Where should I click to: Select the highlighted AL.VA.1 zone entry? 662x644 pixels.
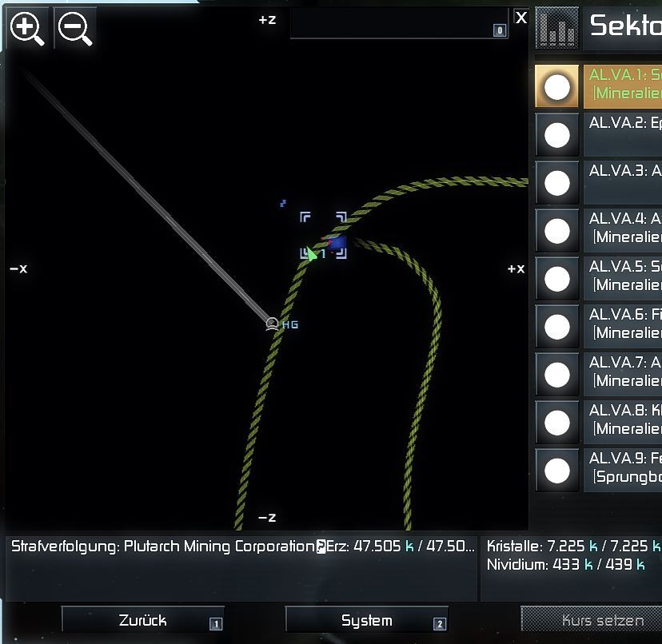624,85
